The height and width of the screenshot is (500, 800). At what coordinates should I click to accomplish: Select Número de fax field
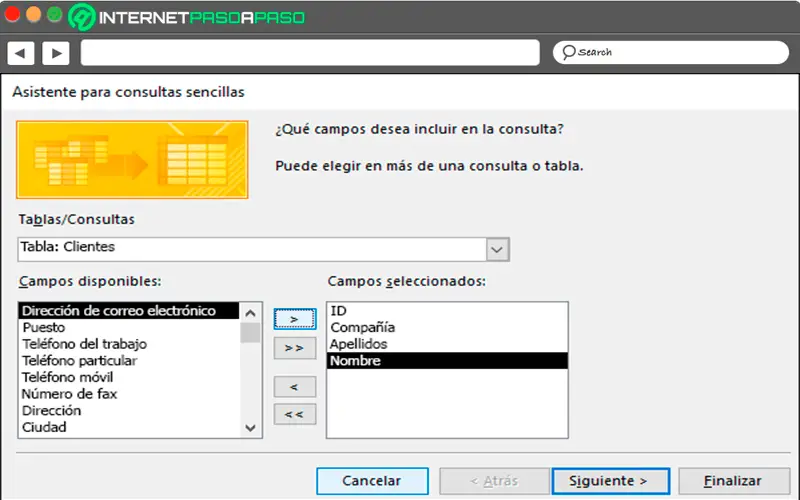pyautogui.click(x=129, y=394)
